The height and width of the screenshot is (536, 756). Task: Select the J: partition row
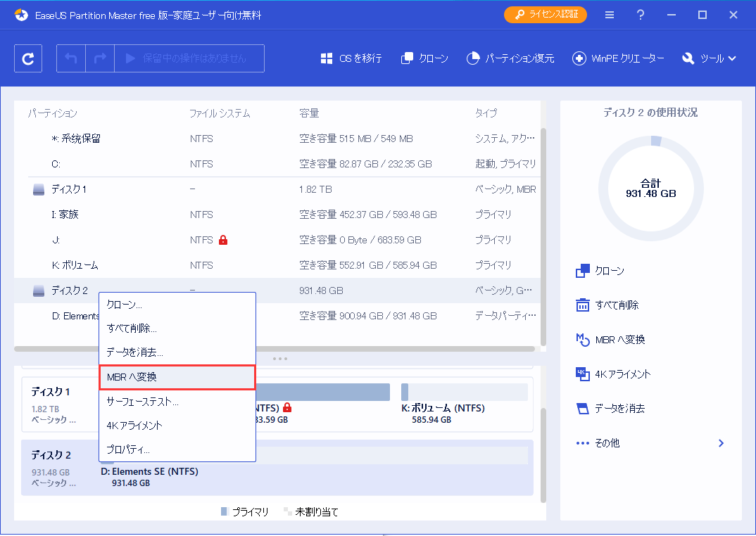[277, 240]
